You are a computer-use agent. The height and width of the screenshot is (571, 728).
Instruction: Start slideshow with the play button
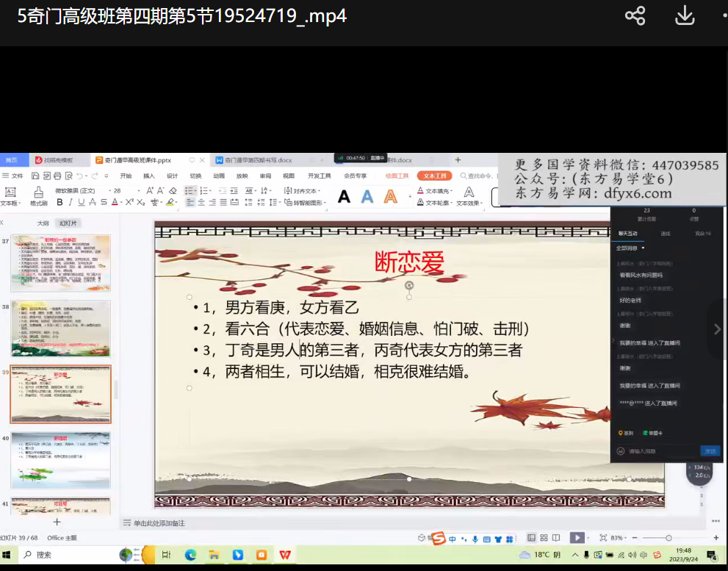(x=577, y=538)
